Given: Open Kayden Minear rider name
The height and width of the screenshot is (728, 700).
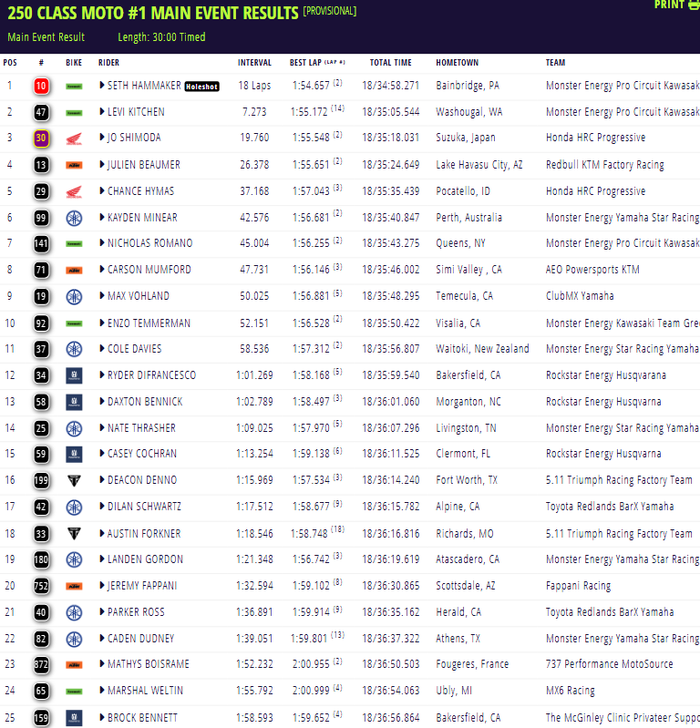Looking at the screenshot, I should pos(142,218).
